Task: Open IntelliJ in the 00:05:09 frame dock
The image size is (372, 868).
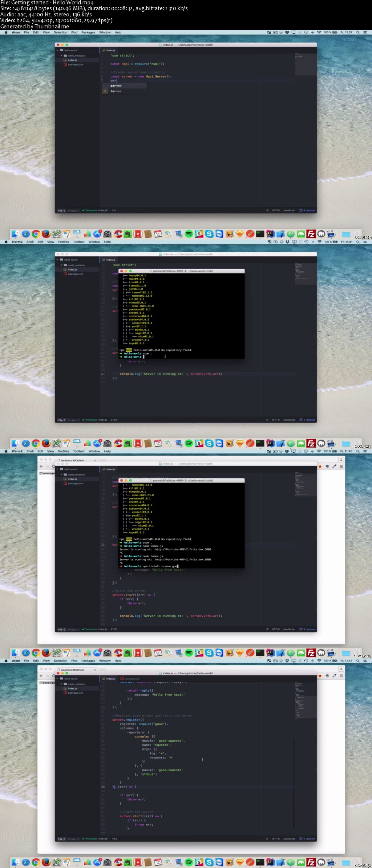Action: pyautogui.click(x=270, y=653)
